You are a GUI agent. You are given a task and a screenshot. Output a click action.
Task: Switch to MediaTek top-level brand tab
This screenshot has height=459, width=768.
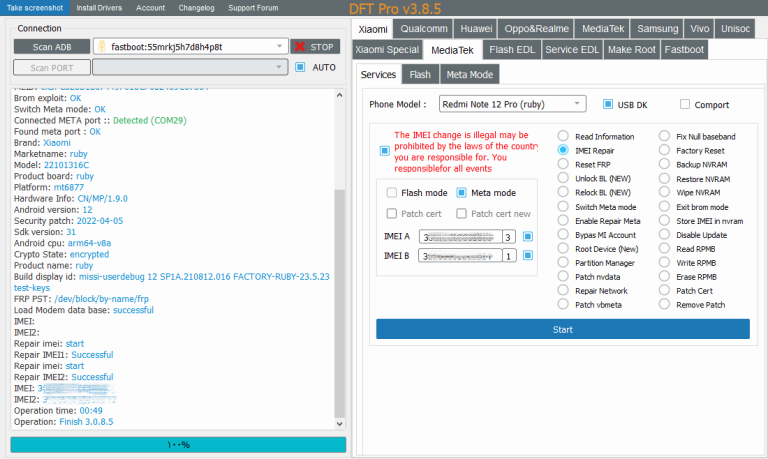(603, 28)
